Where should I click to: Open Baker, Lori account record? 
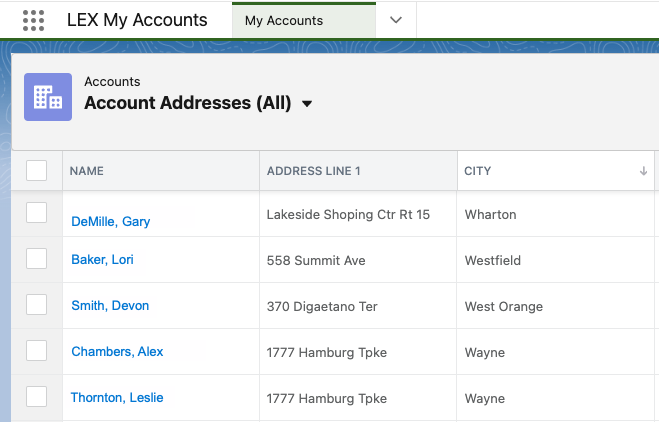click(x=102, y=260)
